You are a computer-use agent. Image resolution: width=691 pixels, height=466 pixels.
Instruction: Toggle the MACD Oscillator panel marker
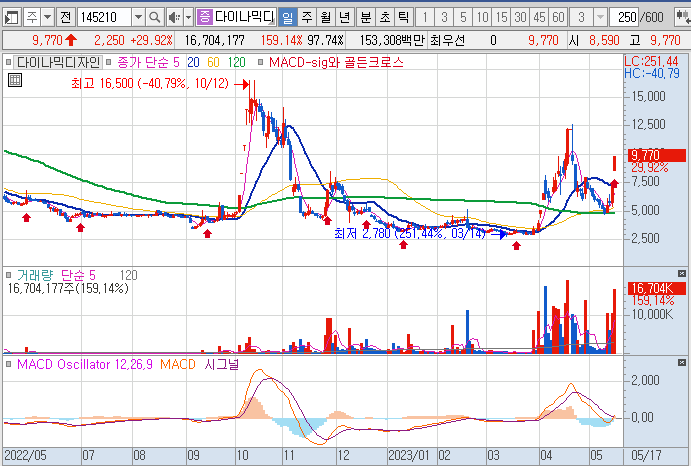tap(8, 365)
